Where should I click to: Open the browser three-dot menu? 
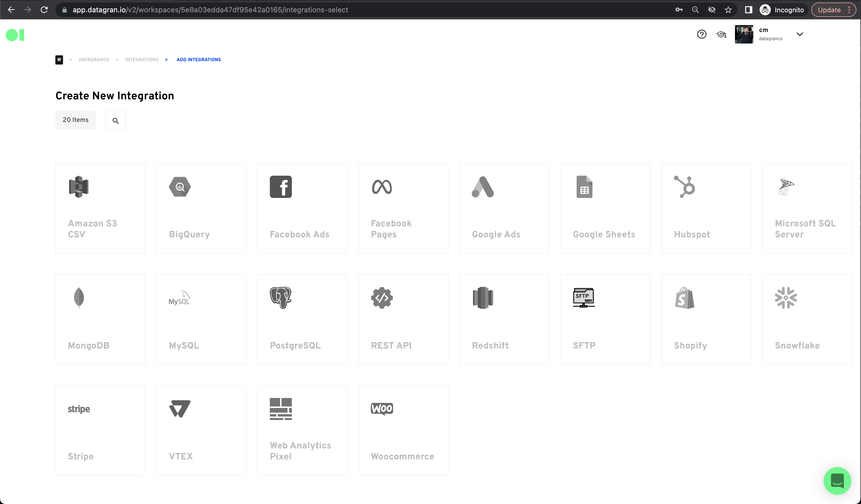click(x=849, y=10)
